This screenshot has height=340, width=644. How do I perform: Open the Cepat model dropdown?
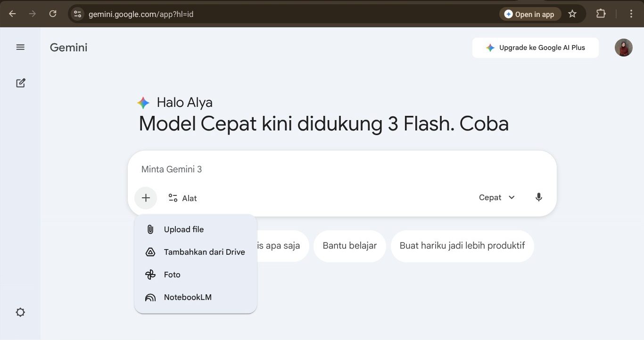point(496,197)
